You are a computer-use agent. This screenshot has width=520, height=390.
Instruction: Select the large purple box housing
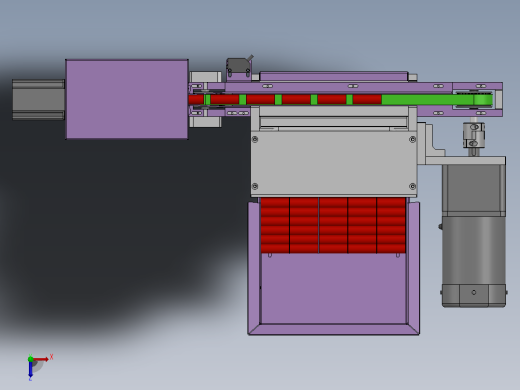pos(127,99)
